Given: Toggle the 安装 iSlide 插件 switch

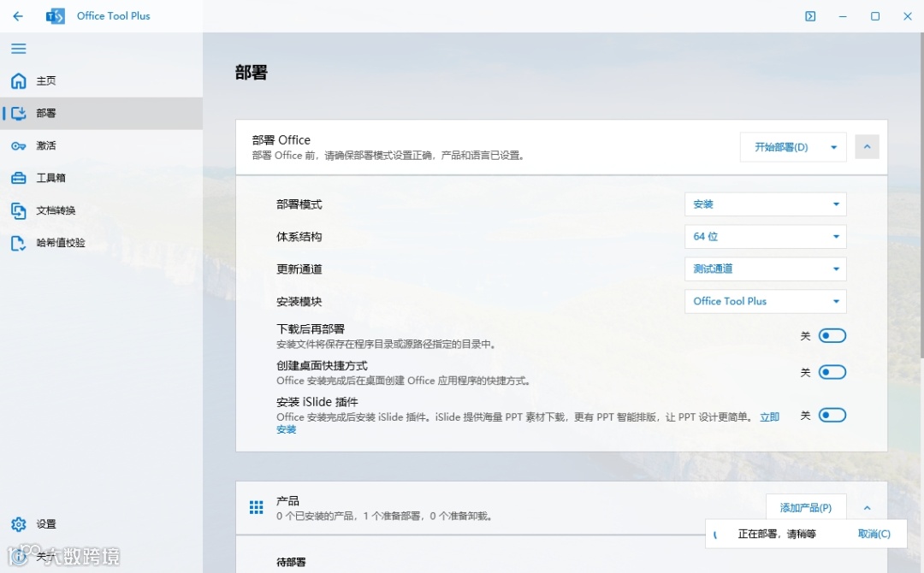Looking at the screenshot, I should [x=832, y=415].
